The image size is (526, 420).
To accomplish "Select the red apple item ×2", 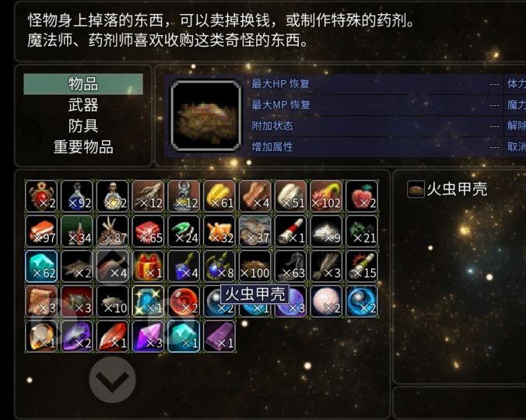I will [362, 196].
